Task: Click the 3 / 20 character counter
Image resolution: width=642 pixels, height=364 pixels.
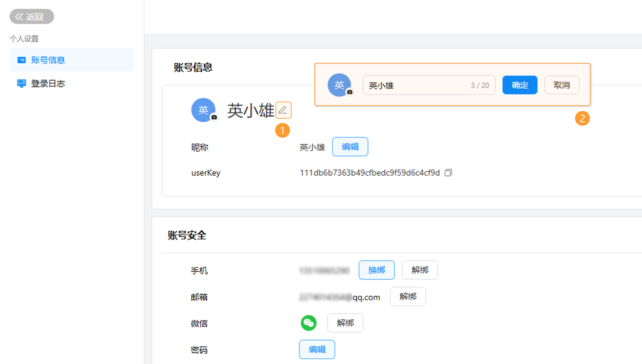Action: 480,85
